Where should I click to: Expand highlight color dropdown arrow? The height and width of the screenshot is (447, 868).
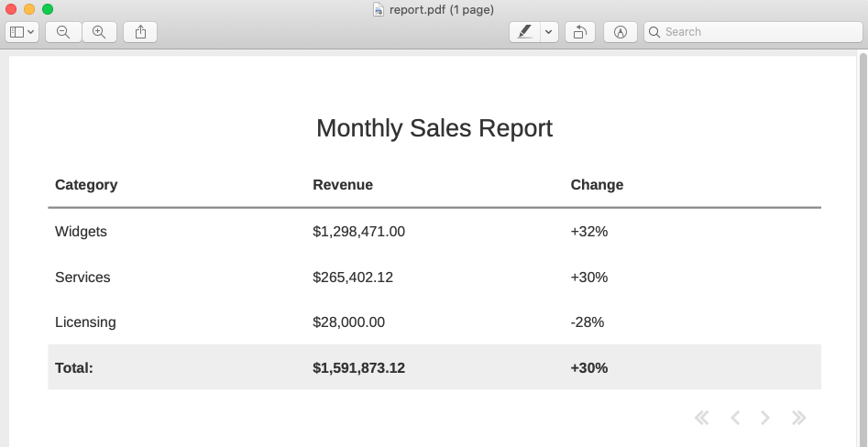[549, 32]
